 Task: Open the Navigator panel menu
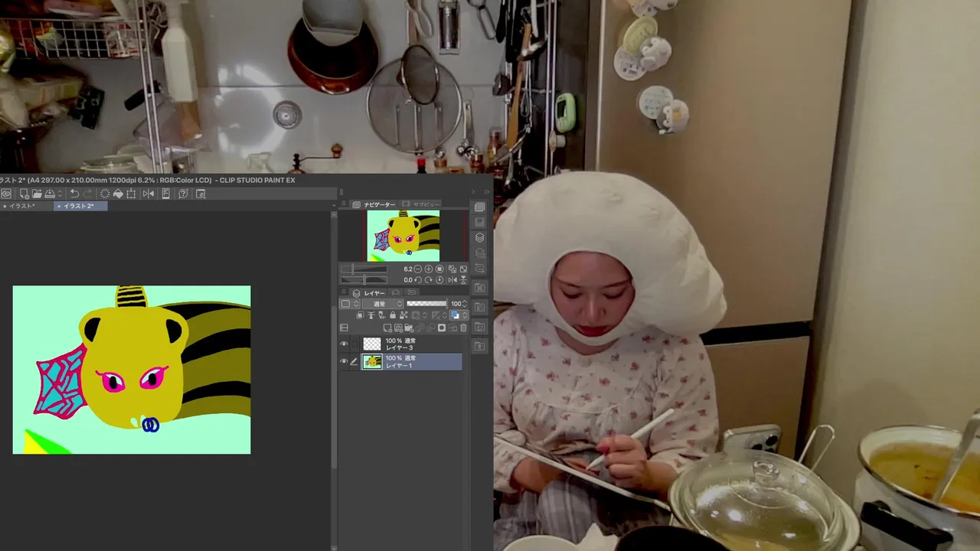[x=343, y=204]
